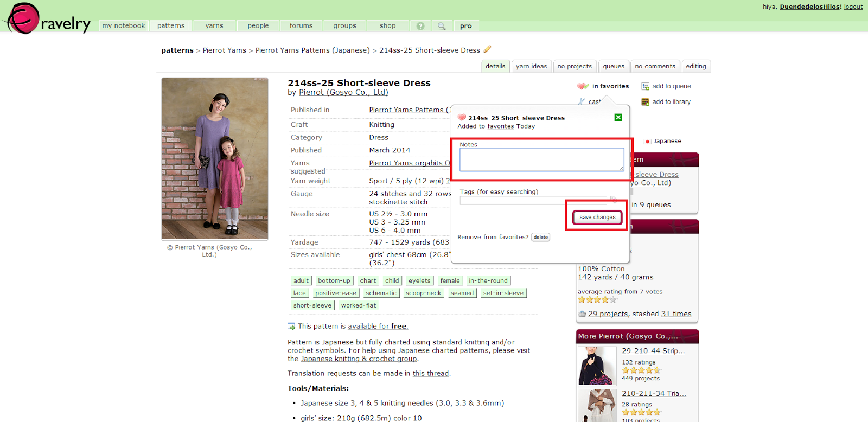Click the save changes button
Viewport: 868px width, 422px height.
[x=597, y=217]
